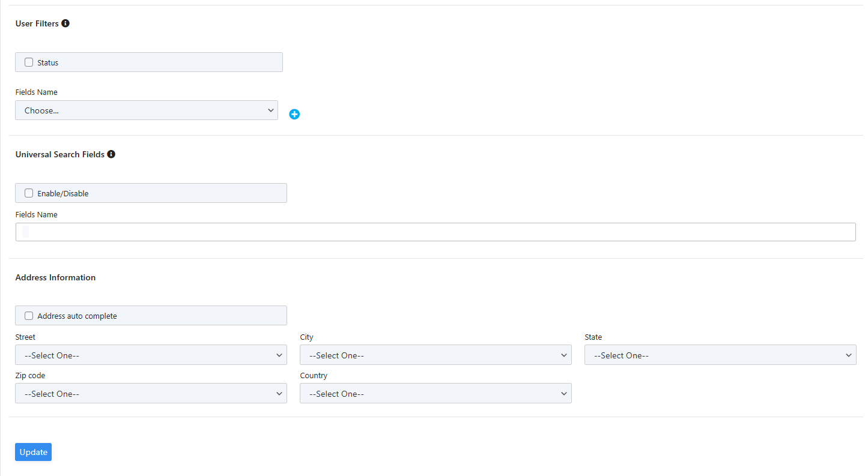
Task: Click the Country field label
Action: (314, 376)
